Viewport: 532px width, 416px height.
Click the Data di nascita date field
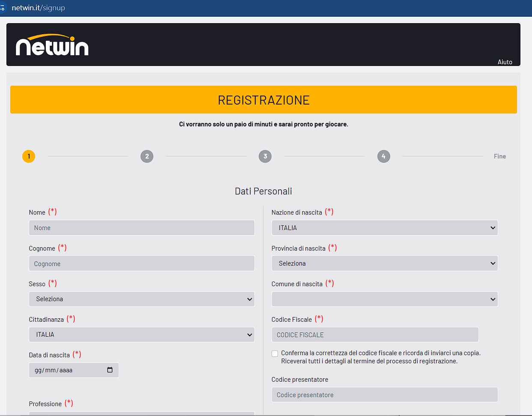(x=74, y=370)
